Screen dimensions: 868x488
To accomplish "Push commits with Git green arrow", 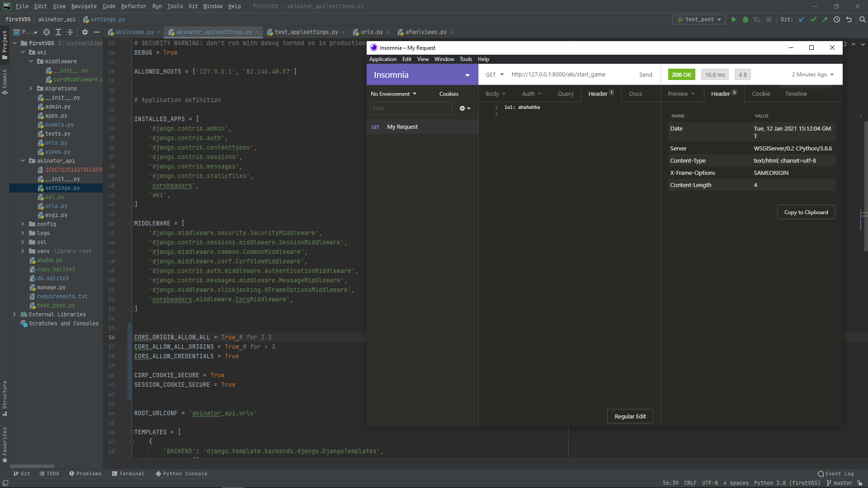I will click(x=825, y=19).
